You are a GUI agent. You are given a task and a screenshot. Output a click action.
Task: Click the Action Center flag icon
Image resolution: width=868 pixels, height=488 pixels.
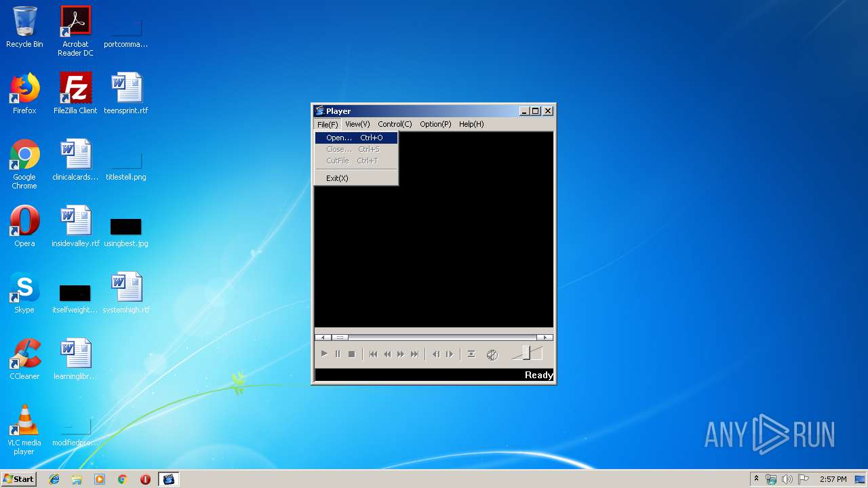(803, 479)
